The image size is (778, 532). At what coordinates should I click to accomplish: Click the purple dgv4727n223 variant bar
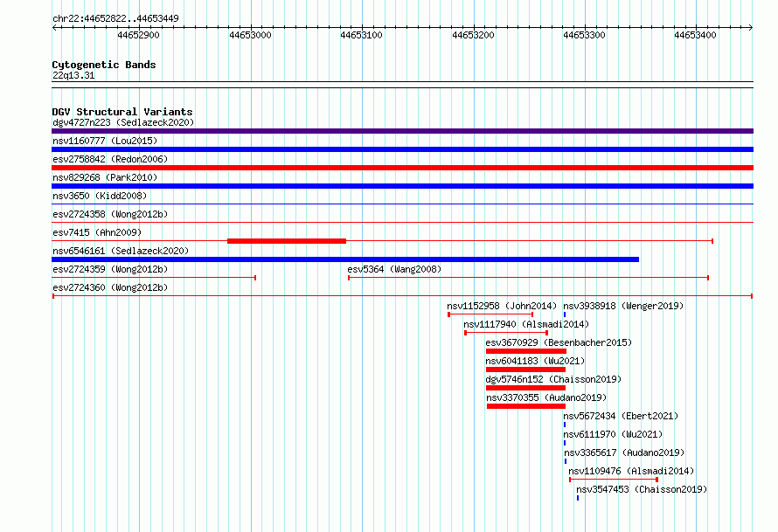pos(402,131)
